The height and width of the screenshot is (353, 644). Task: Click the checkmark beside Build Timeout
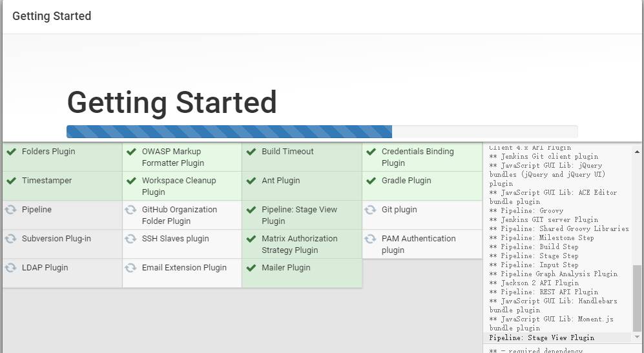[x=251, y=152]
